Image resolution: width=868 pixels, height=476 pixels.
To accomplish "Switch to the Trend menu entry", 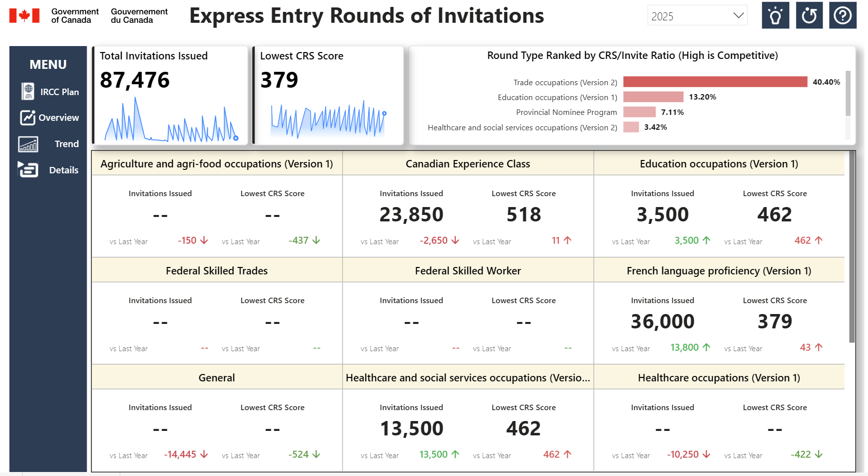I will (66, 144).
